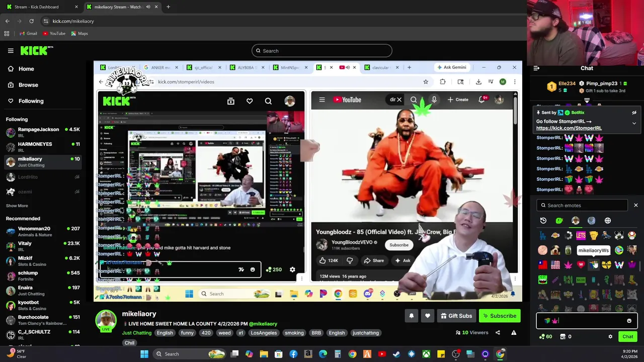This screenshot has width=644, height=362.
Task: Expand followed channels with Show More
Action: tap(17, 206)
